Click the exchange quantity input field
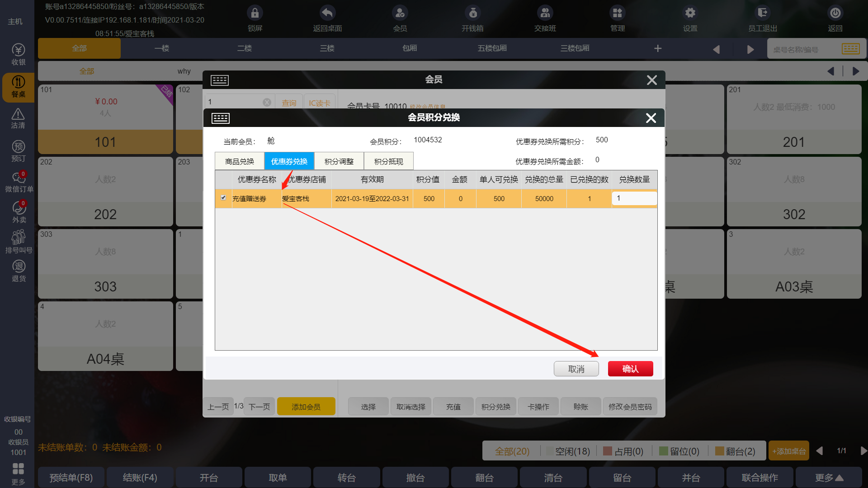This screenshot has height=488, width=868. coord(634,198)
